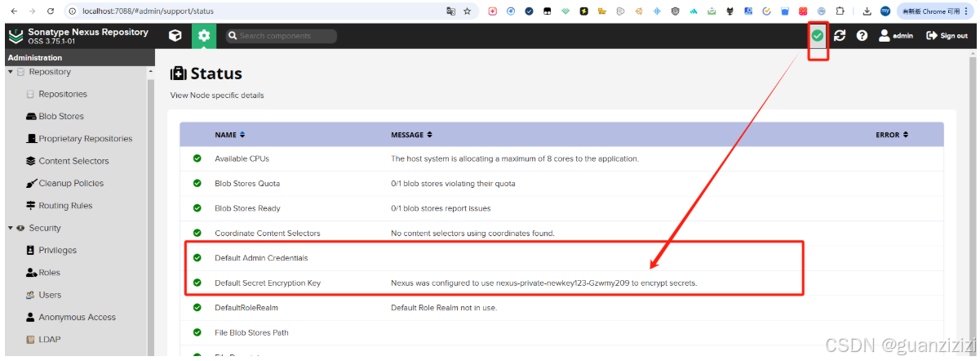
Task: Focus the Search components field
Action: pos(281,36)
